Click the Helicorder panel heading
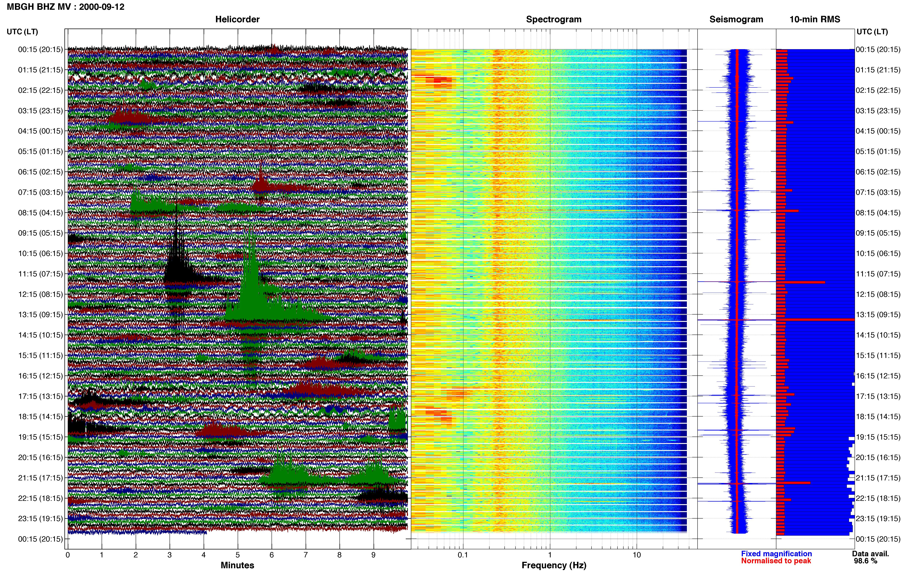 click(237, 20)
